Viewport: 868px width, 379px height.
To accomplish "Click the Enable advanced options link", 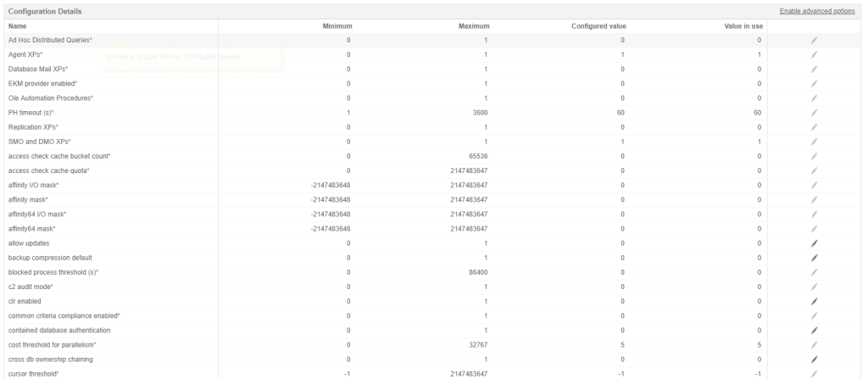I will coord(816,11).
